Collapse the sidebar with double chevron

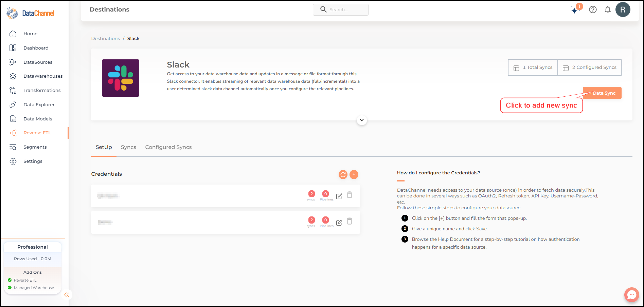pos(67,295)
